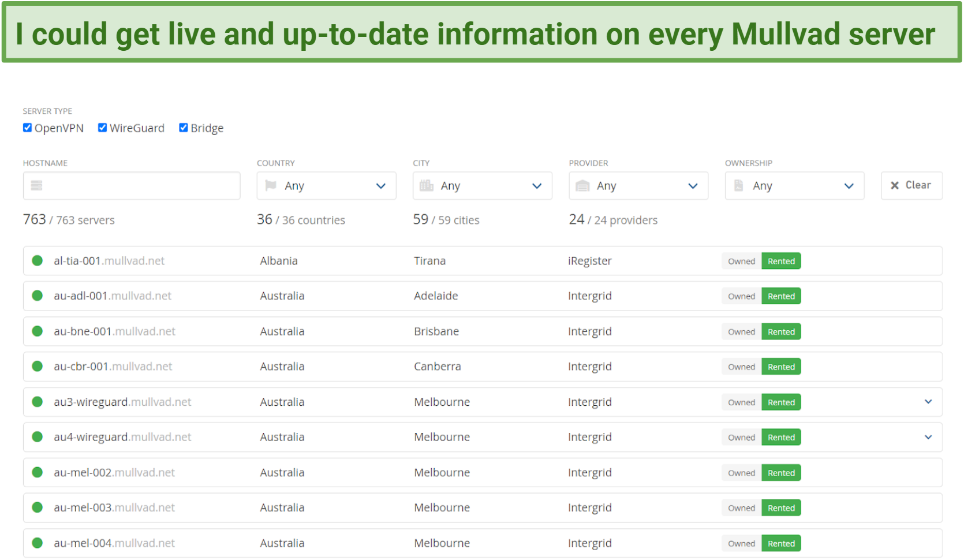Uncheck the OpenVPN server type checkbox
Image resolution: width=964 pixels, height=560 pixels.
coord(28,128)
